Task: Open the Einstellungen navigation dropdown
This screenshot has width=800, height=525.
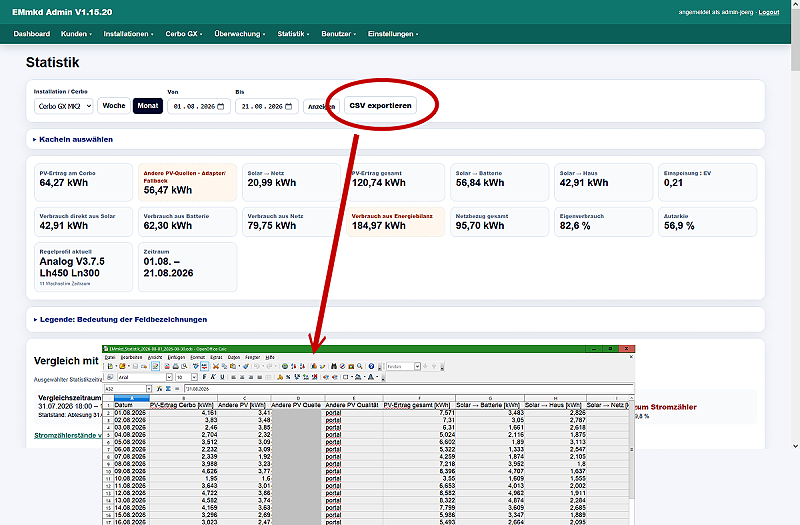Action: click(393, 34)
